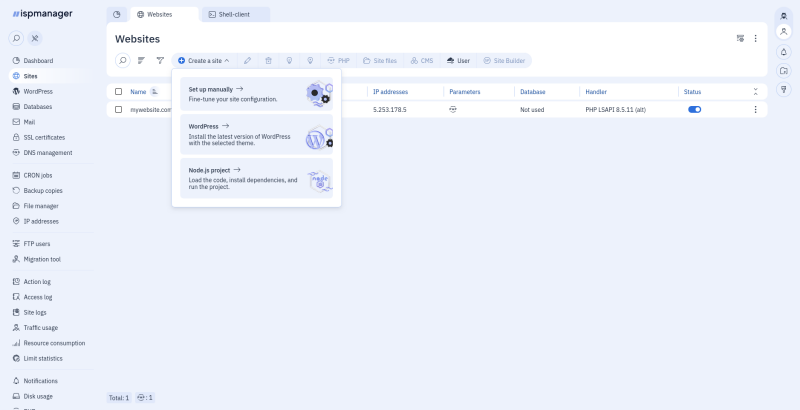Screen dimensions: 800x410
Task: Click the sort lines icon in toolbar
Action: point(141,61)
